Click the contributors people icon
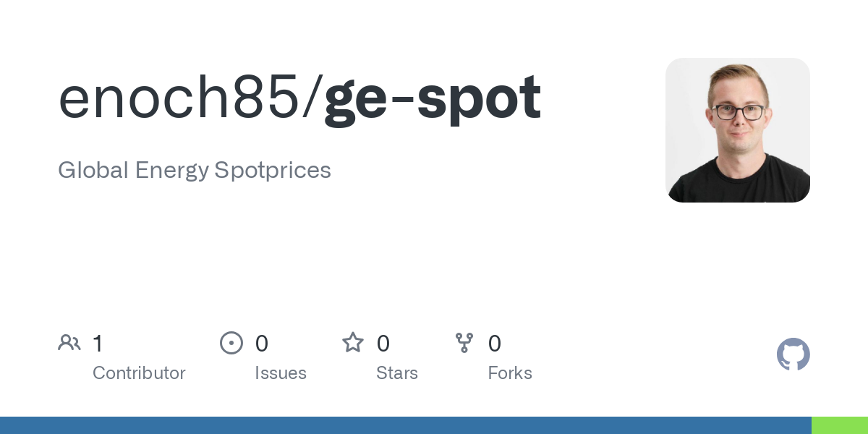The height and width of the screenshot is (434, 868). coord(69,343)
